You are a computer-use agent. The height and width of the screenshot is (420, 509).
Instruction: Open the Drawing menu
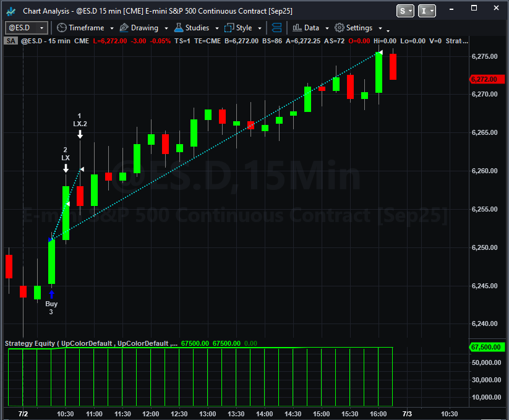click(x=145, y=28)
